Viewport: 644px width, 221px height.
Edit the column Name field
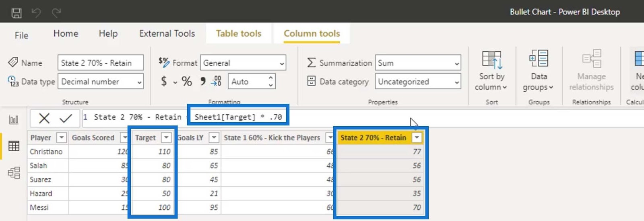pyautogui.click(x=101, y=63)
